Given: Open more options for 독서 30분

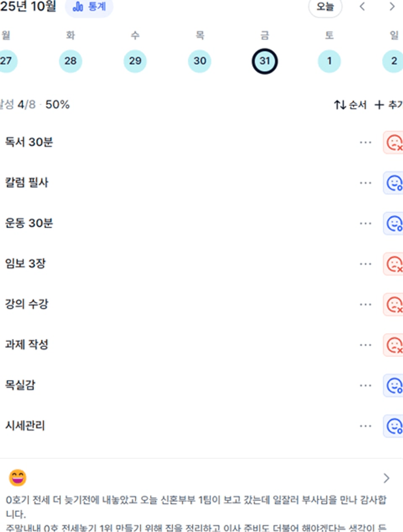Looking at the screenshot, I should tap(365, 143).
